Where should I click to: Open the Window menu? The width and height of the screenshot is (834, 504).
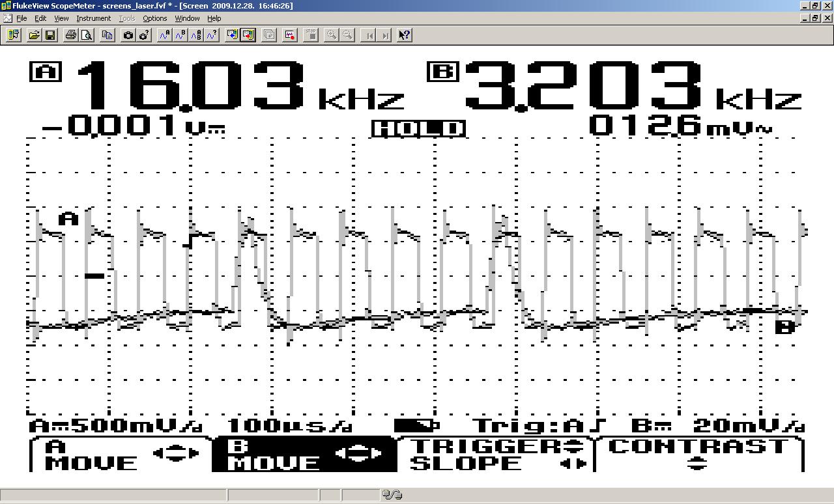[x=187, y=18]
